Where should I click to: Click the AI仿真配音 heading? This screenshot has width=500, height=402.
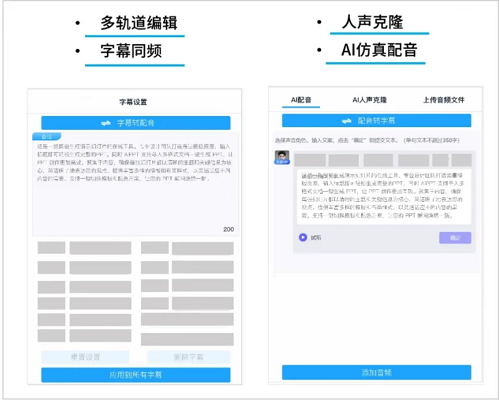pyautogui.click(x=379, y=50)
